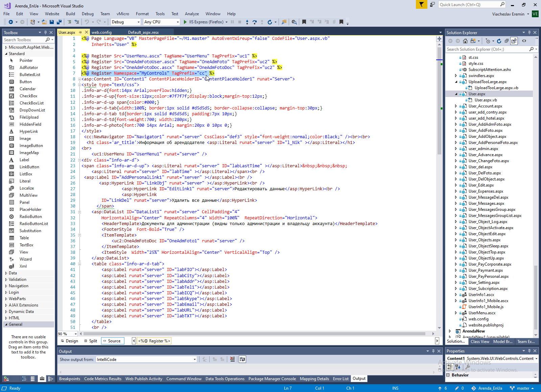Open the Error List tab
This screenshot has height=392, width=541.
tap(340, 379)
